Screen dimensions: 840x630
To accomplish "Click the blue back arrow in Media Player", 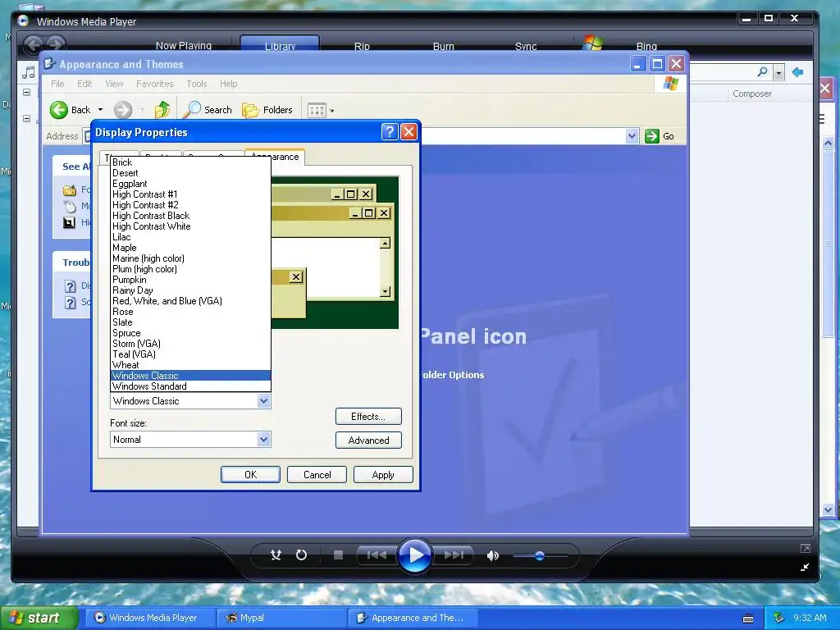I will point(797,72).
